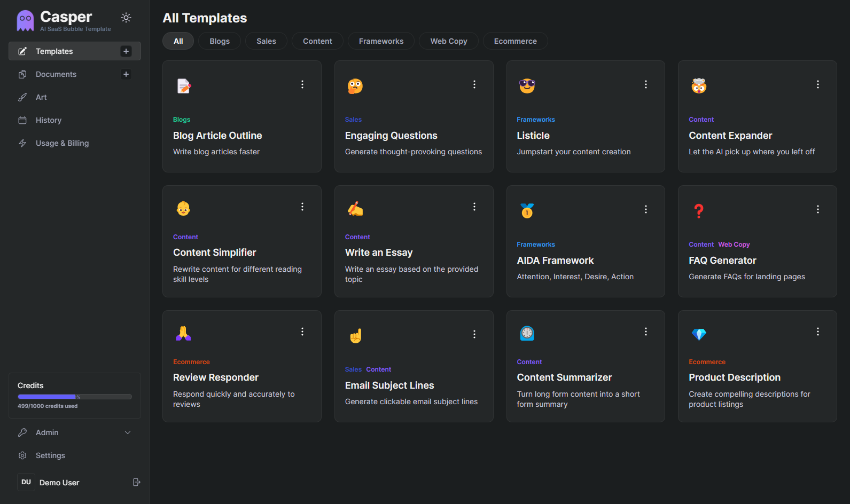850x504 pixels.
Task: Click the Ecommerce tag on Review Responder
Action: tap(191, 362)
